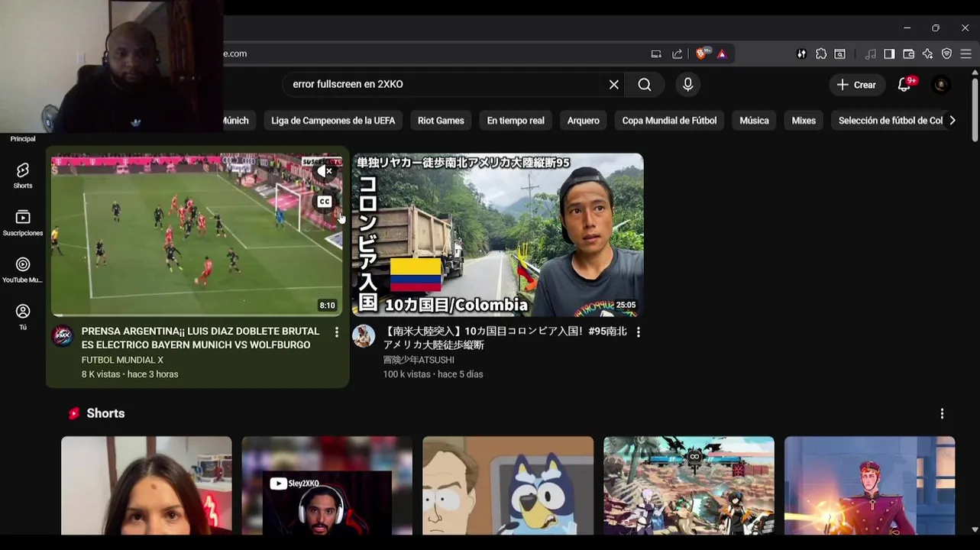Screen dimensions: 980x550
Task: Click the scrollbar down arrow
Action: (x=975, y=529)
